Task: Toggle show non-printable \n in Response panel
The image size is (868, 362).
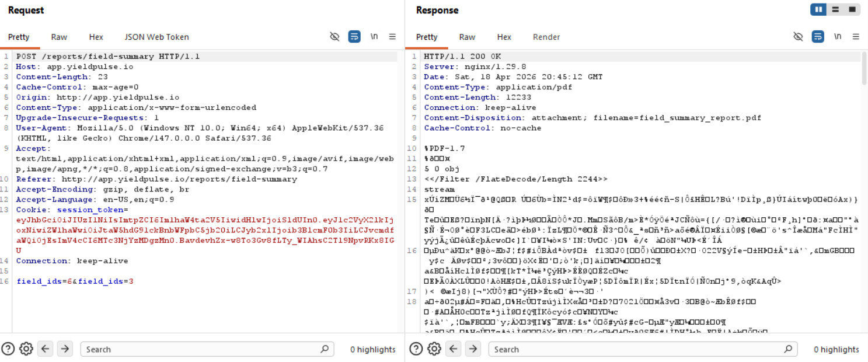Action: coord(838,37)
